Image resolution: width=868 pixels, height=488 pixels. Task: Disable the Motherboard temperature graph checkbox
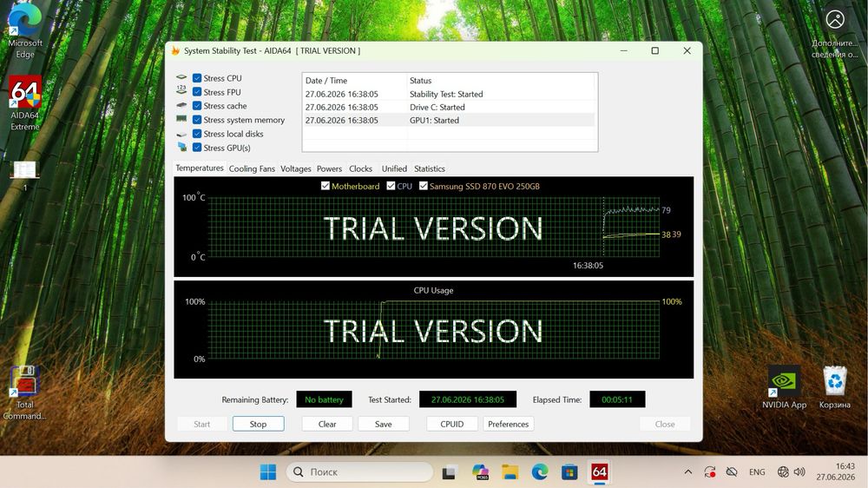point(325,186)
